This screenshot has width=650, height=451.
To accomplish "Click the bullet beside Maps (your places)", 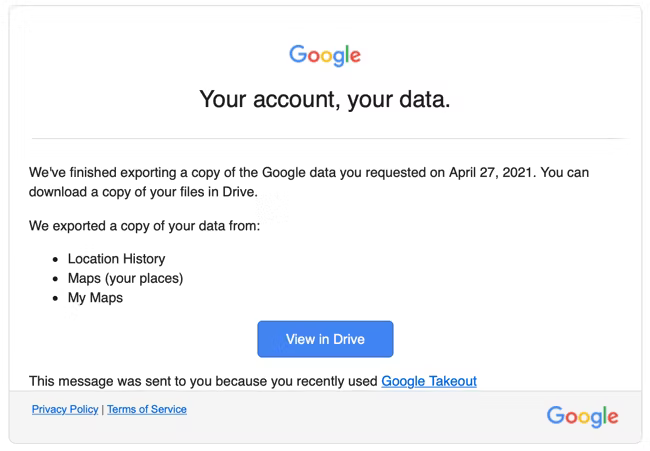I will point(56,279).
